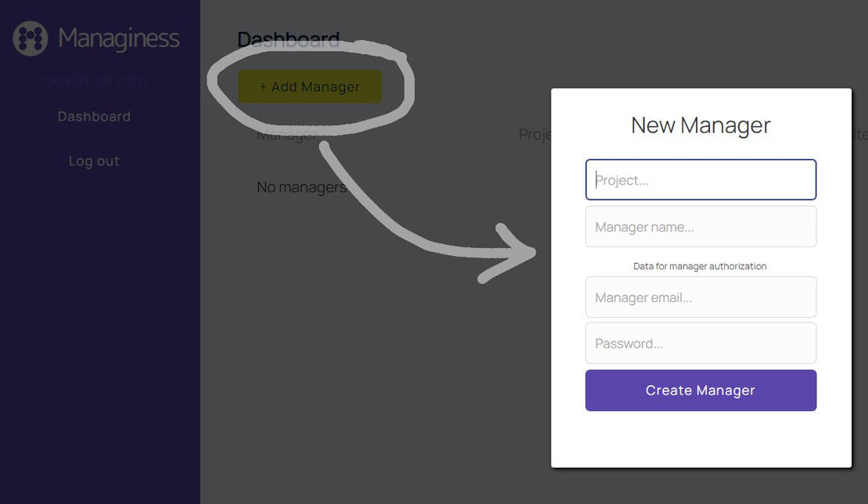Click the Managiness logo icon
Screen dimensions: 868x504
click(30, 38)
